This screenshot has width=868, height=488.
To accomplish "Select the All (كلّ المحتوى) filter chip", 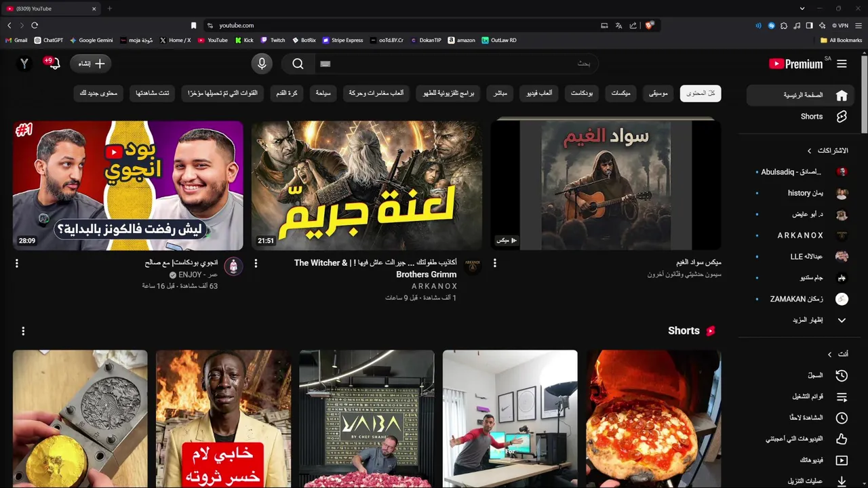I will pos(701,93).
